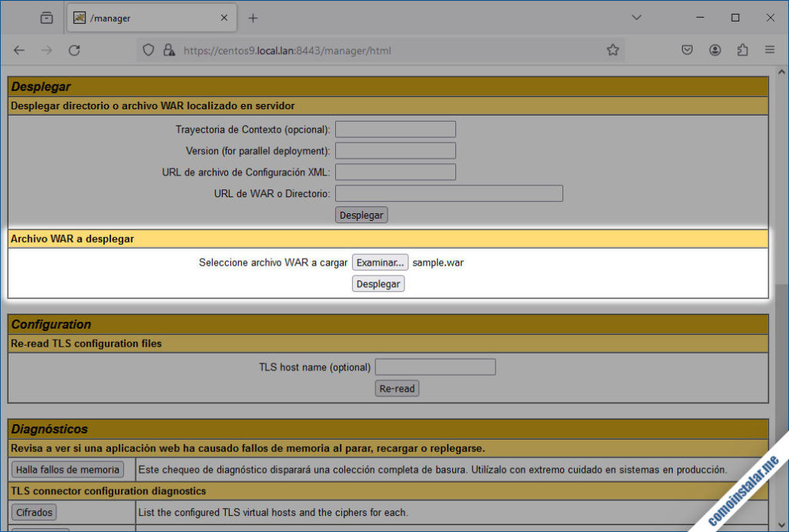Viewport: 789px width, 532px height.
Task: Expand the list all tabs chevron
Action: 636,18
